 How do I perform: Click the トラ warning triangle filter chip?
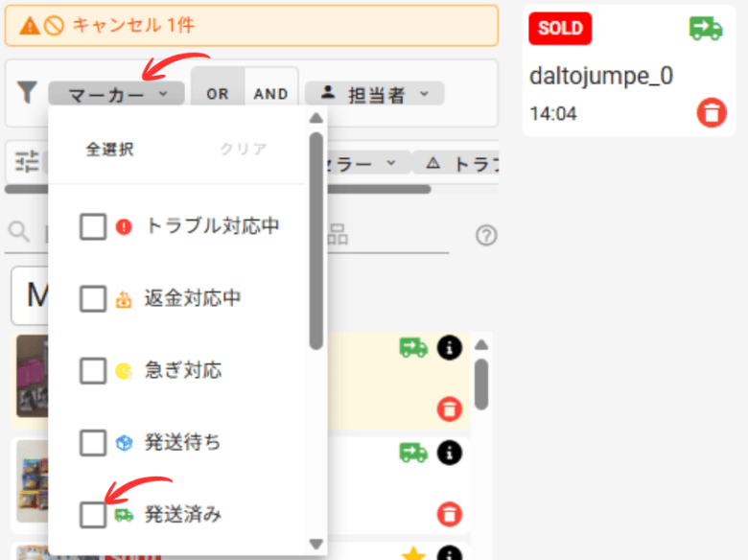(x=456, y=163)
